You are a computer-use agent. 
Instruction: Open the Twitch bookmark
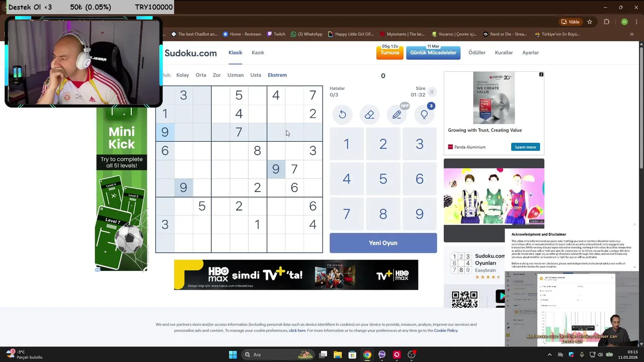276,34
